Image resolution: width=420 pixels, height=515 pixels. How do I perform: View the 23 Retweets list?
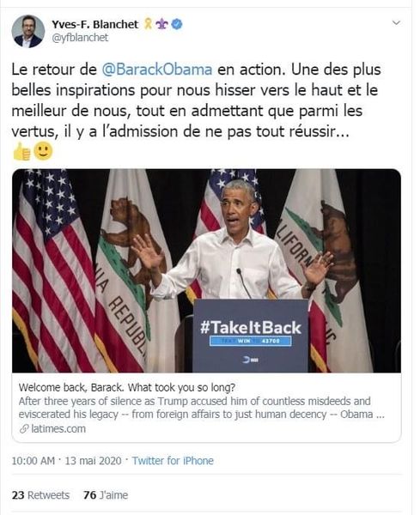[x=40, y=495]
